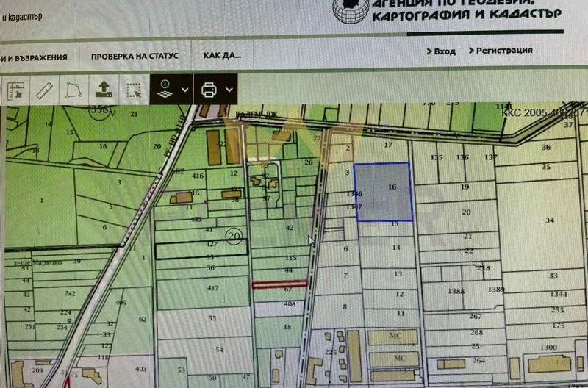Activate the distance measuring ruler tool
The width and height of the screenshot is (588, 388).
point(44,90)
